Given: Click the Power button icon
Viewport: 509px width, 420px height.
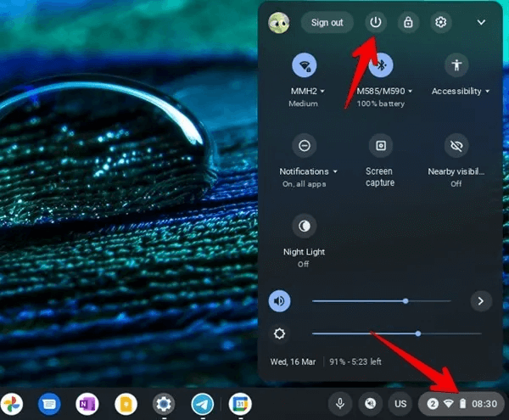Looking at the screenshot, I should point(376,22).
